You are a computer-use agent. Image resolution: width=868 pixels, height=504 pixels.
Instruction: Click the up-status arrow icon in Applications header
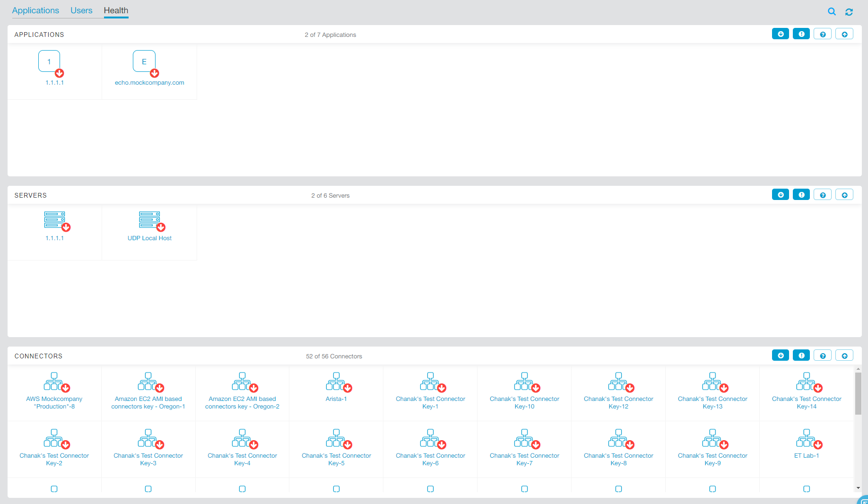point(844,34)
